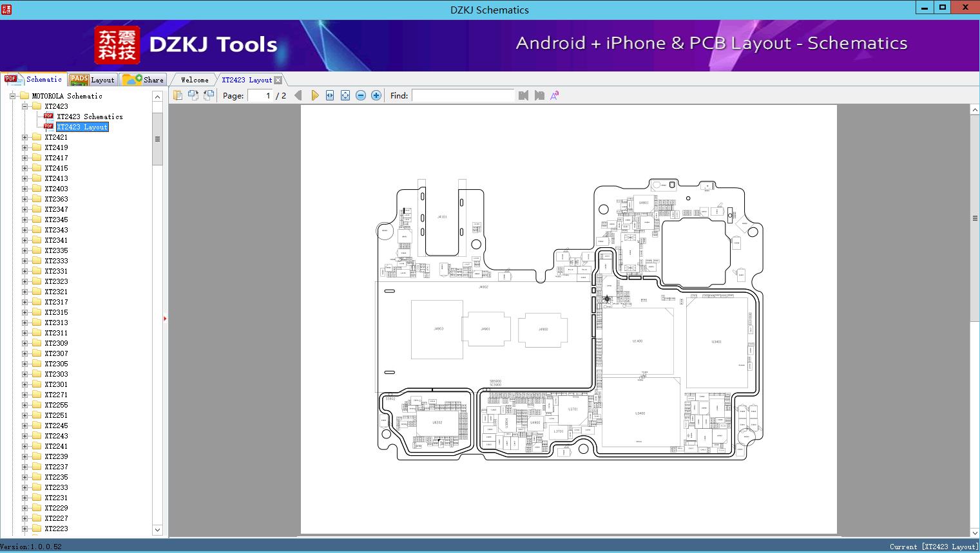The width and height of the screenshot is (980, 553).
Task: Go to the next page arrow
Action: (314, 95)
